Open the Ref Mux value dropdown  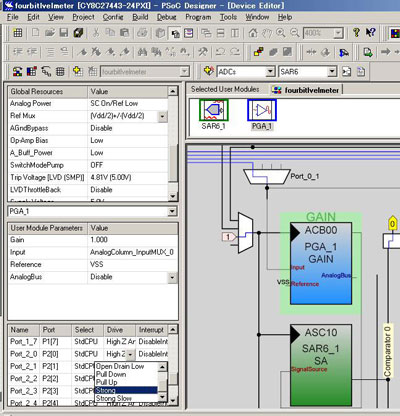(162, 116)
